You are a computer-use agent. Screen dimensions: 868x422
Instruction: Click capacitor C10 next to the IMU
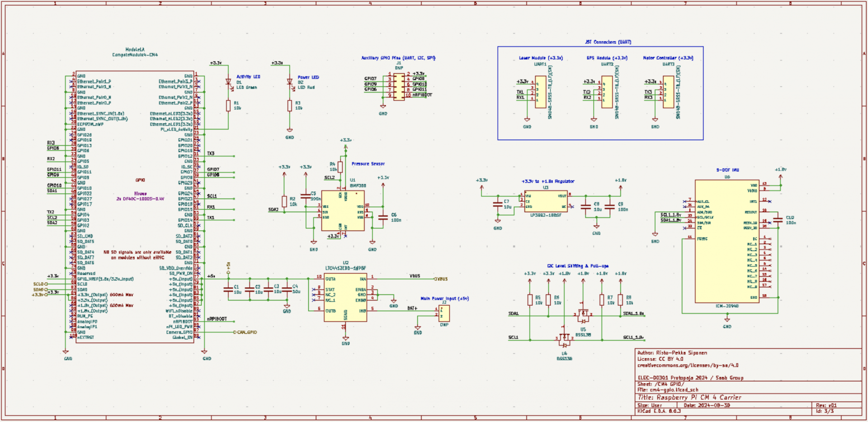778,220
